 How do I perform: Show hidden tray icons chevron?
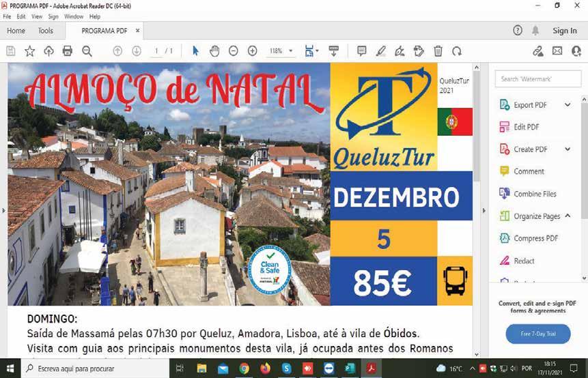[x=472, y=368]
